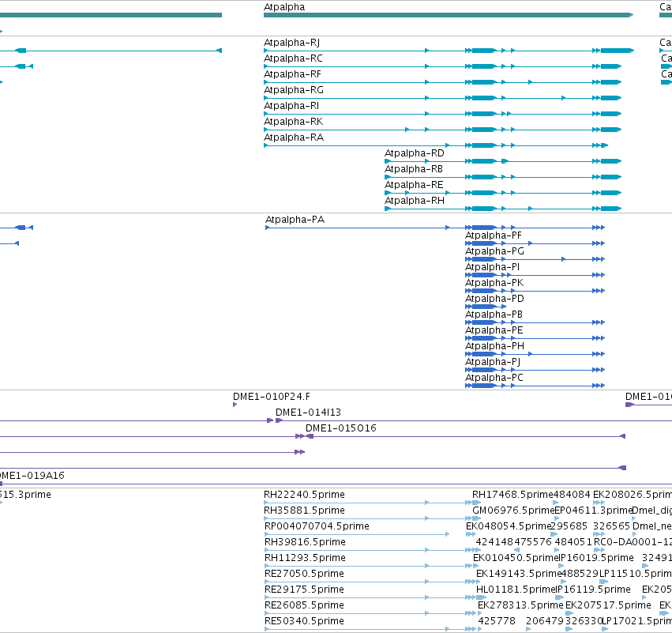Select transcript label Atpalpha-RD
Viewport: 672px width, 633px height.
pyautogui.click(x=415, y=153)
